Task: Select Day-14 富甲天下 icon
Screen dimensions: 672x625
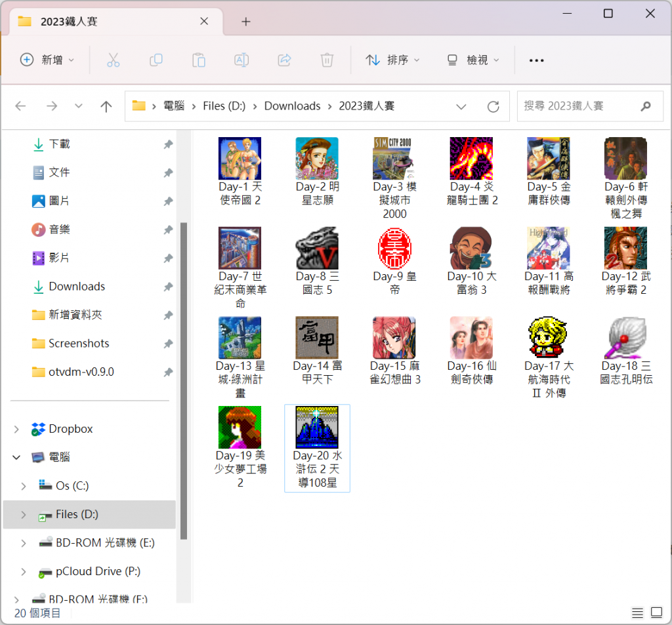Action: (317, 338)
